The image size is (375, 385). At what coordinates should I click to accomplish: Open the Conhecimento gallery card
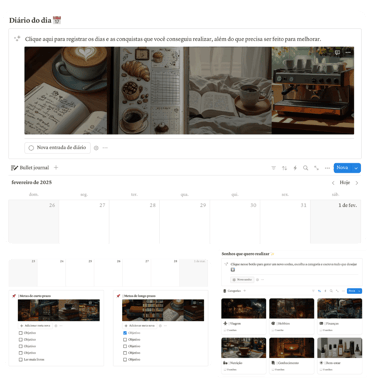click(292, 356)
